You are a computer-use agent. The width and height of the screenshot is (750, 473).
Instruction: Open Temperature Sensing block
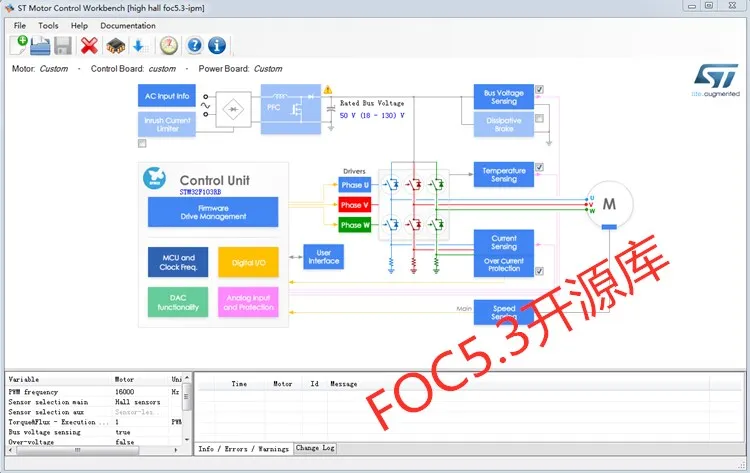click(504, 175)
